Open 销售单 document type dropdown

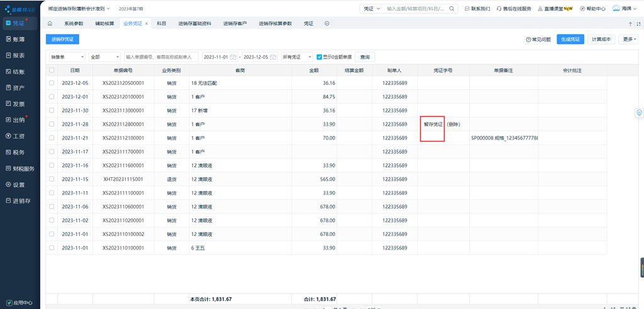click(x=67, y=57)
